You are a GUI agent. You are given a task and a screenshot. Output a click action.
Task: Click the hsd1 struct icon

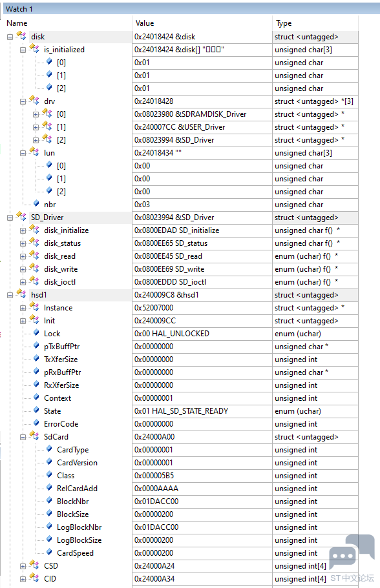(21, 294)
